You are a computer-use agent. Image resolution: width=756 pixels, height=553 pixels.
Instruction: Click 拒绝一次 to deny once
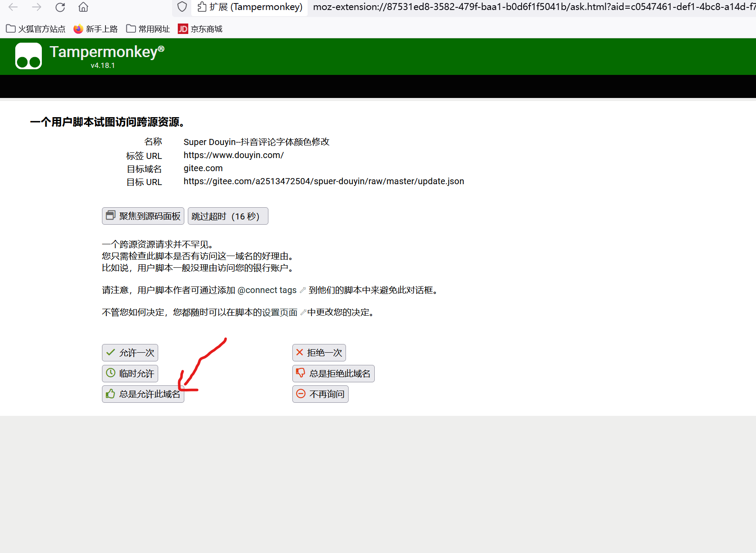point(319,353)
